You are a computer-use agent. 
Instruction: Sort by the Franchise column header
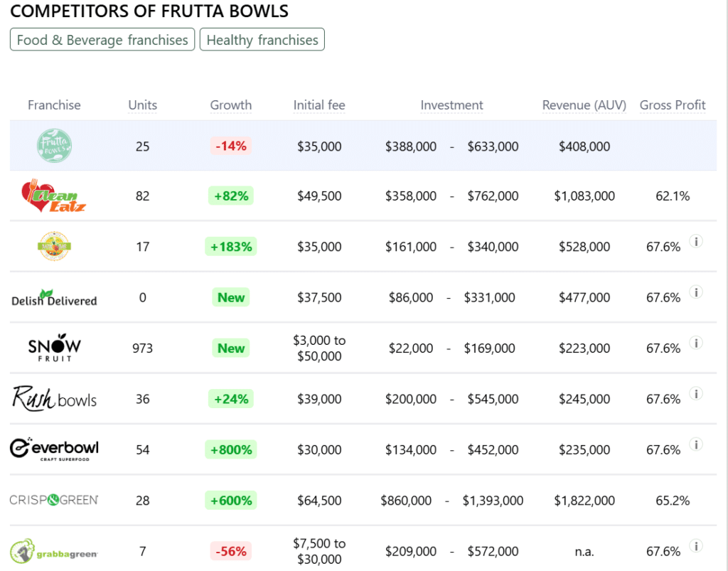[x=54, y=105]
